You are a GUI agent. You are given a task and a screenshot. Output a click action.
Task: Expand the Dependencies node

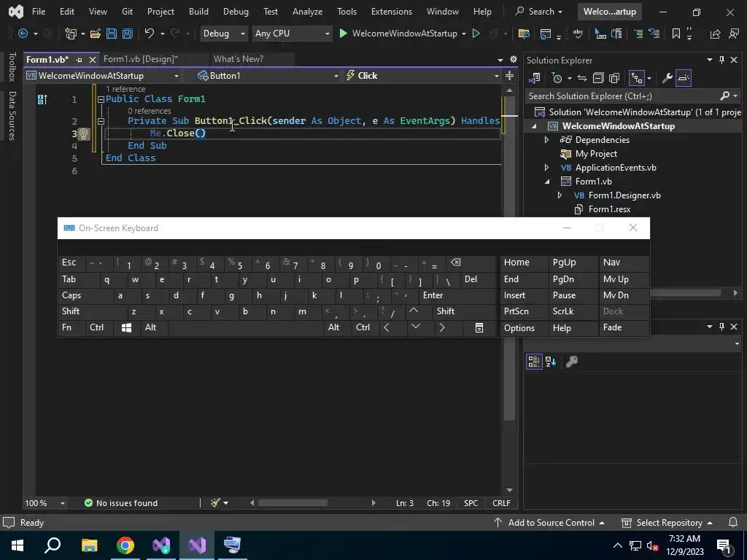[x=546, y=140]
